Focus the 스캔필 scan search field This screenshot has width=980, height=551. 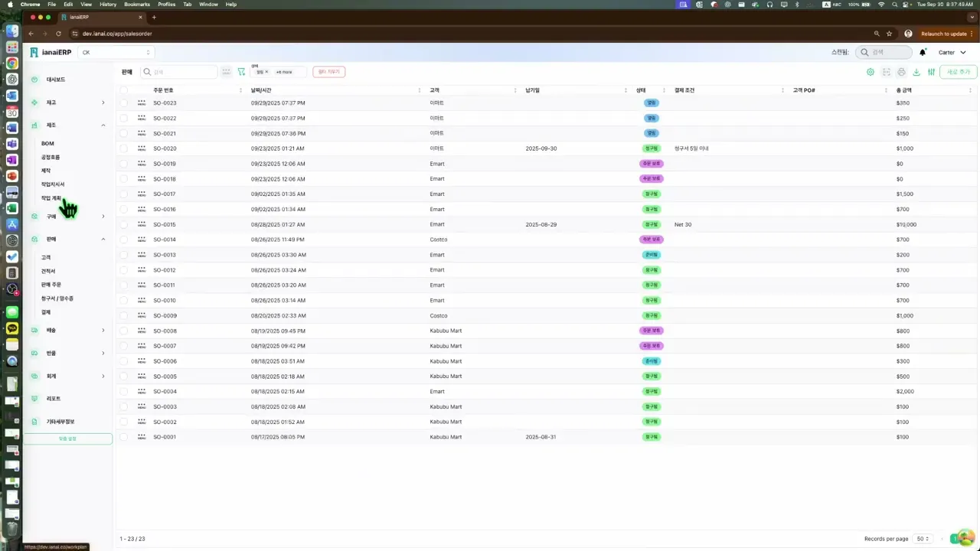pyautogui.click(x=884, y=52)
